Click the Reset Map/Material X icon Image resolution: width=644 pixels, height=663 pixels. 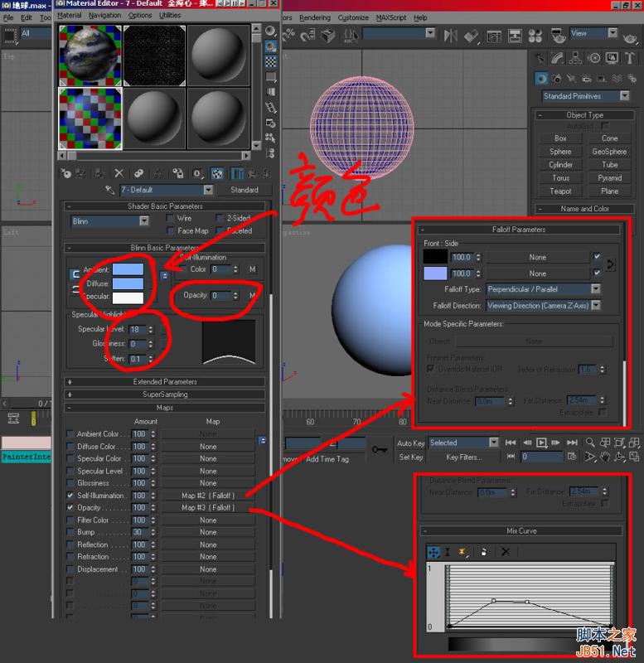[x=119, y=173]
